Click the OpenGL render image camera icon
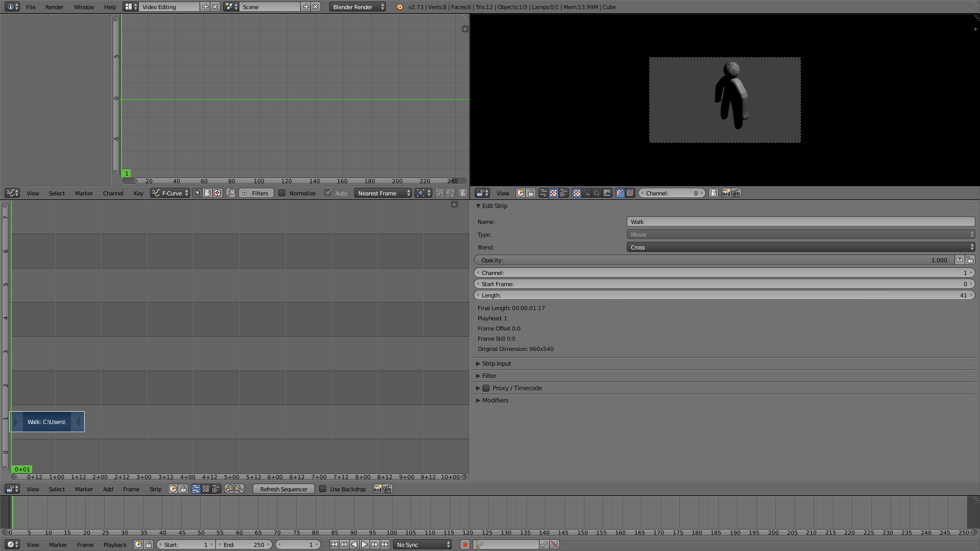The height and width of the screenshot is (551, 980). 726,193
